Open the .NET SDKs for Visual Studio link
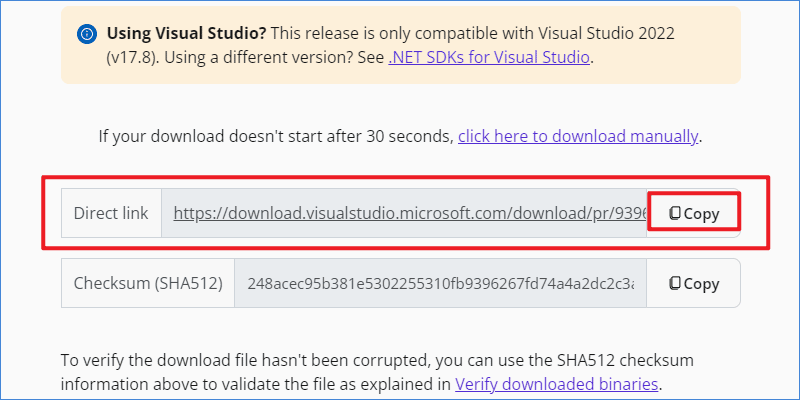The width and height of the screenshot is (800, 400). tap(489, 57)
